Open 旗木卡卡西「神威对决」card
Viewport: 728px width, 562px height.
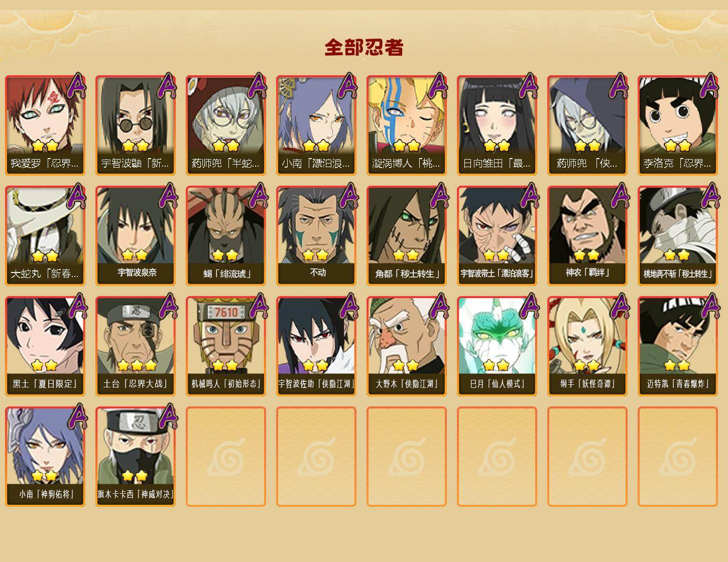pyautogui.click(x=136, y=457)
